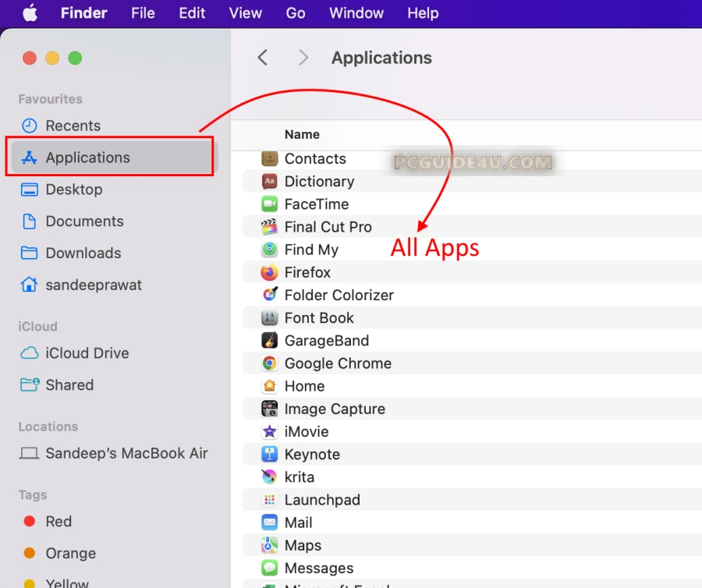
Task: Select the Red tag color dot
Action: coord(30,522)
